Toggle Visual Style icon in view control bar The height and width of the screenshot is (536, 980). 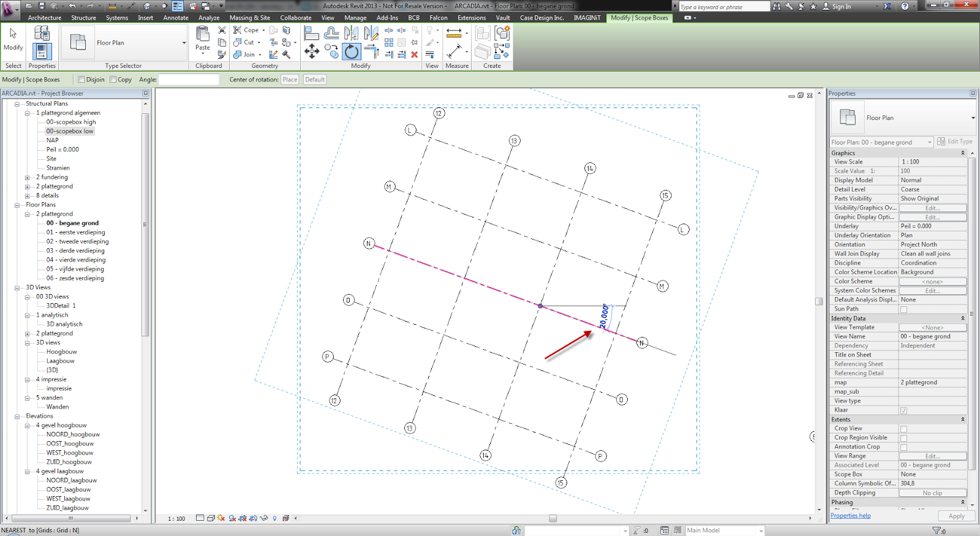point(210,518)
